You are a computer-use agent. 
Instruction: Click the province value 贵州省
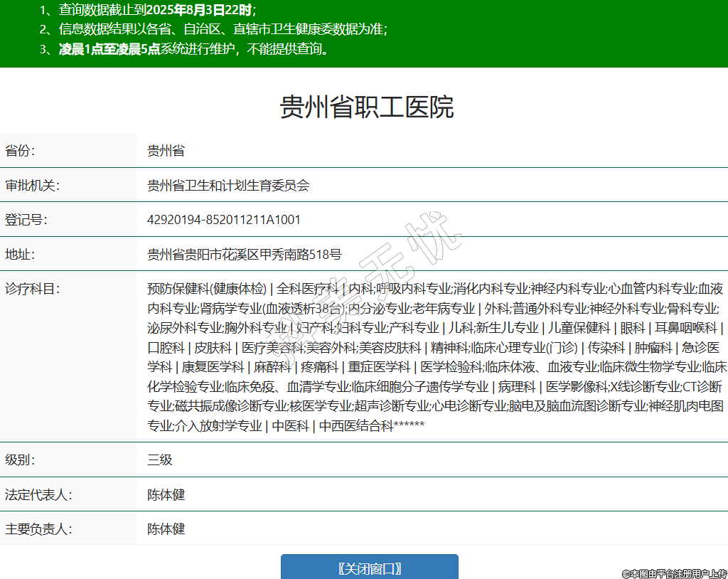(x=166, y=151)
